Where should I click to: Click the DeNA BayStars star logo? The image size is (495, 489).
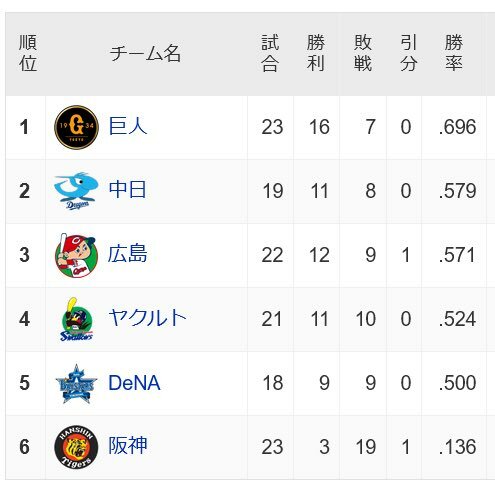coord(76,383)
